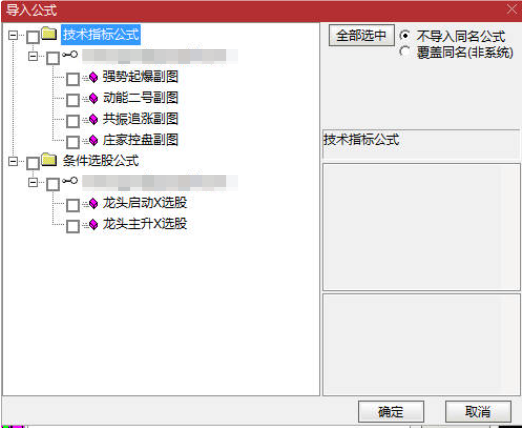Check the box for 强势起爆副图

(x=73, y=79)
